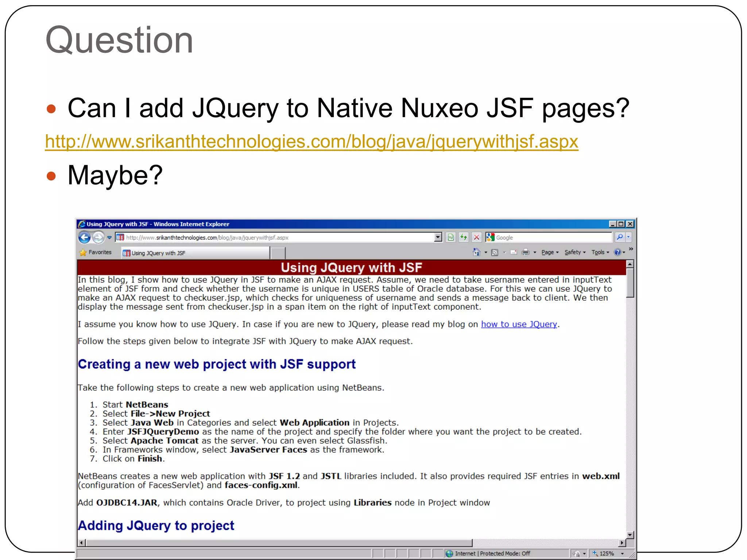Click the Read Mail envelope icon
This screenshot has height=560, width=747.
(x=514, y=252)
